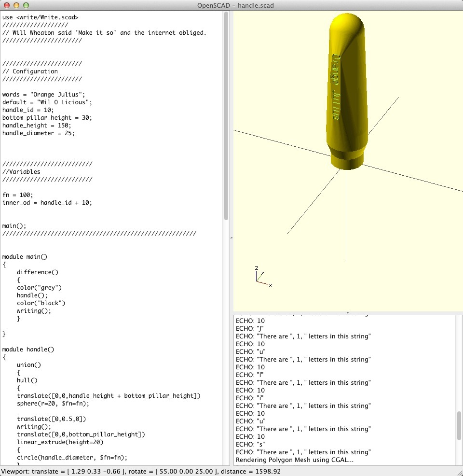463x476 pixels.
Task: Click the splitter handle between viewport and console
Action: 347,313
